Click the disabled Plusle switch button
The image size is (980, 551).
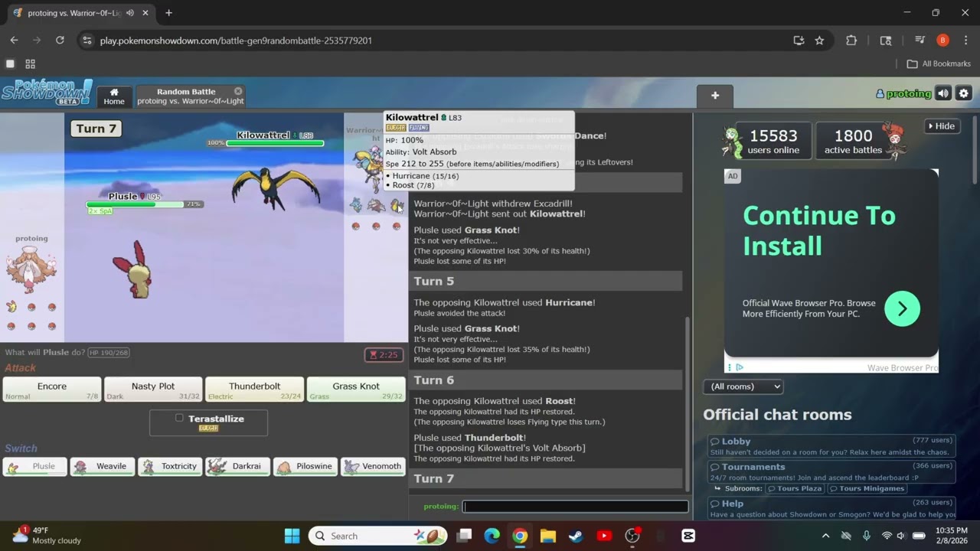(35, 466)
